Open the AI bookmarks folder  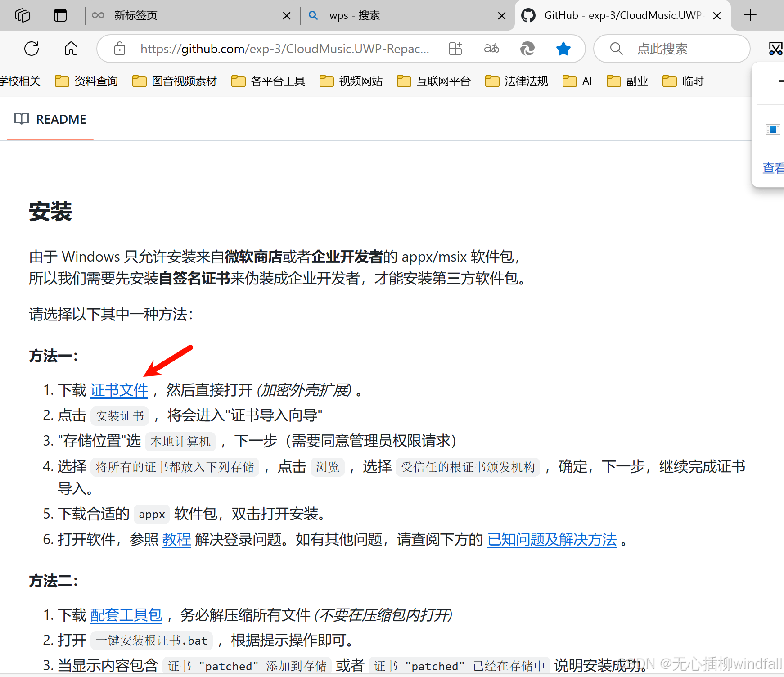pos(577,81)
